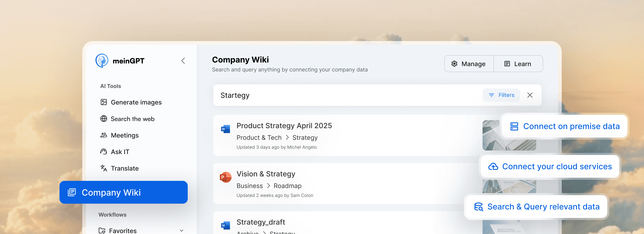The image size is (644, 234).
Task: Click the Strategy breadcrumb under Product & Tech
Action: pos(305,137)
